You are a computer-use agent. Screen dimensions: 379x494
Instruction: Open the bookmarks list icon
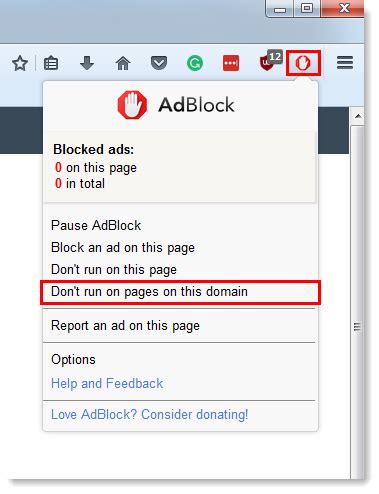point(51,63)
